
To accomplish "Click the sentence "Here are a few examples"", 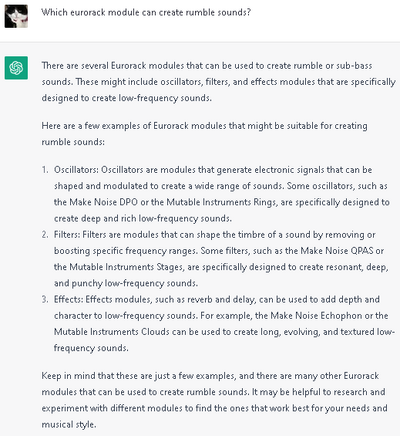I will (204, 134).
